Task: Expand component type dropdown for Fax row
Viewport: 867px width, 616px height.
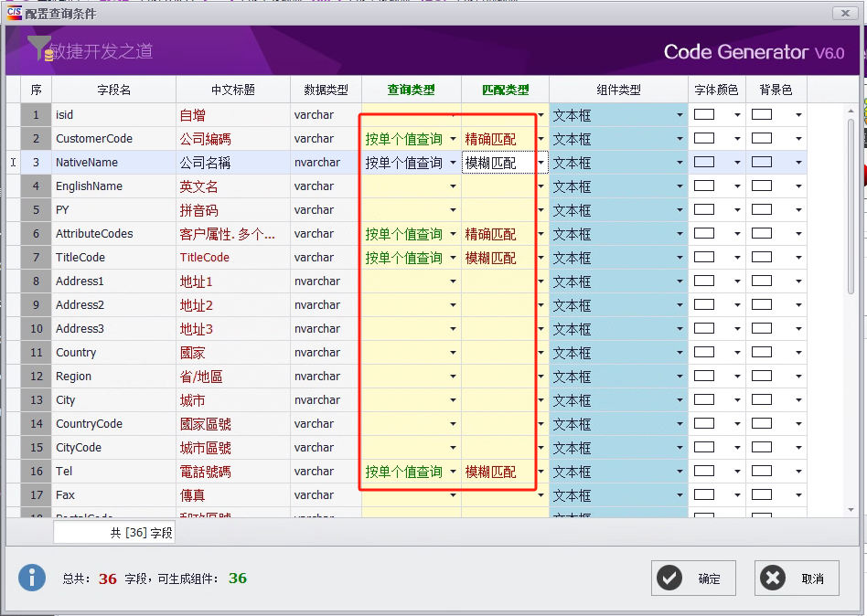Action: 680,495
